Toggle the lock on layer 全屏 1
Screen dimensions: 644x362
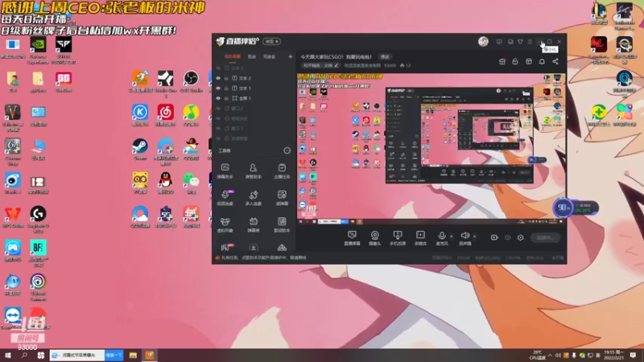click(x=226, y=98)
